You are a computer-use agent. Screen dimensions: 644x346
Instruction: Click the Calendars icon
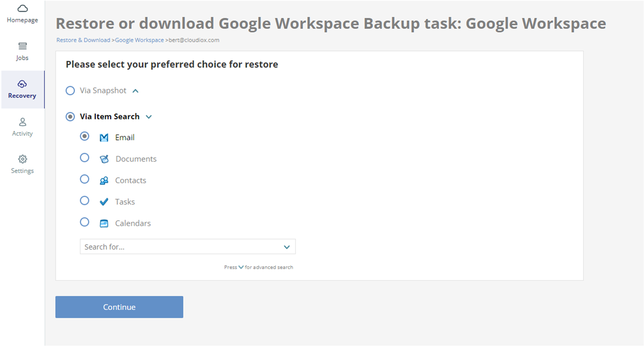click(x=104, y=224)
